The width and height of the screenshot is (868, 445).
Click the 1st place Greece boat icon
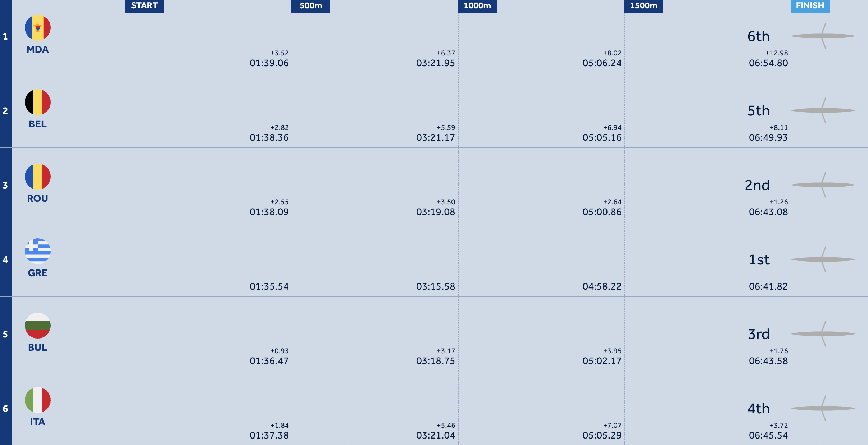point(823,259)
